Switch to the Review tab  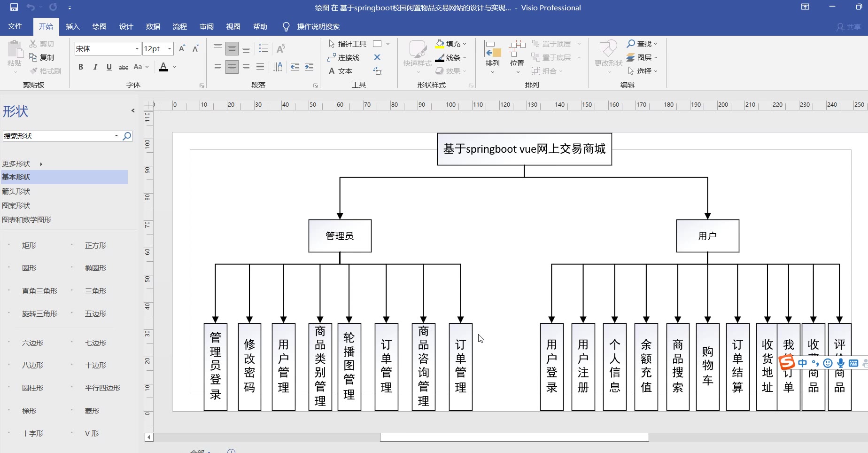pos(206,26)
